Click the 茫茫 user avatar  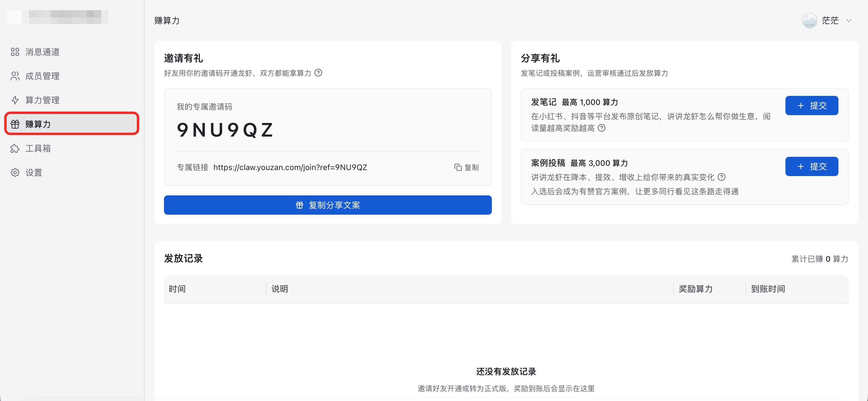(x=810, y=21)
